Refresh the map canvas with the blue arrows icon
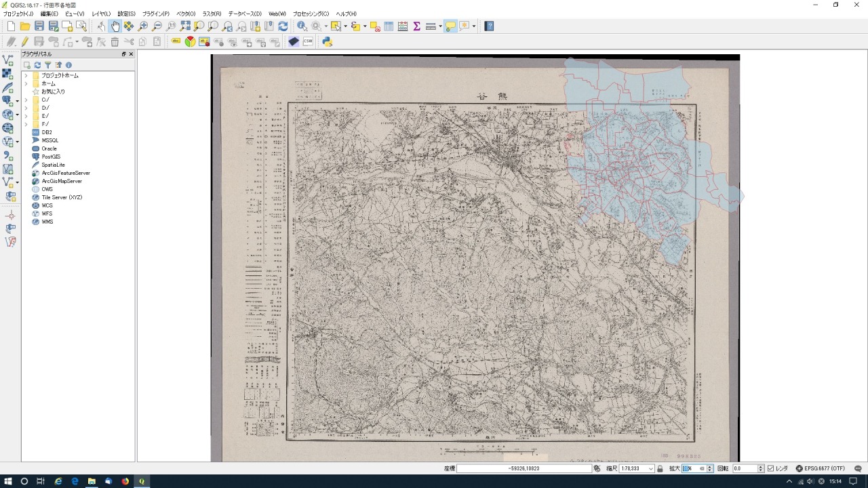868x488 pixels. pyautogui.click(x=283, y=26)
